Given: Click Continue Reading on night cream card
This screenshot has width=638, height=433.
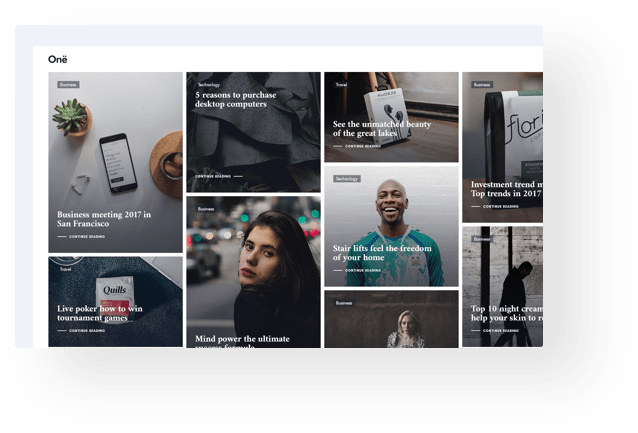Looking at the screenshot, I should (495, 330).
